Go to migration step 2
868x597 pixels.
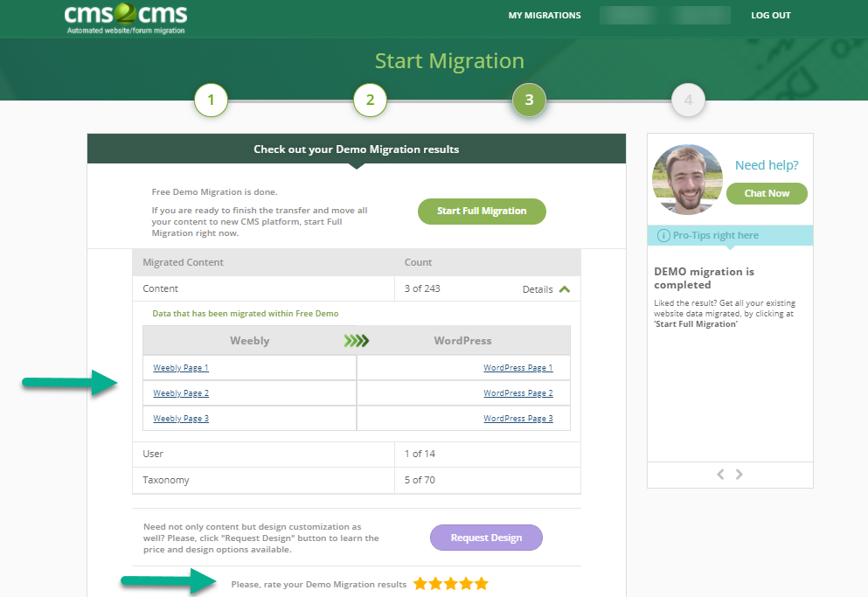(x=370, y=100)
